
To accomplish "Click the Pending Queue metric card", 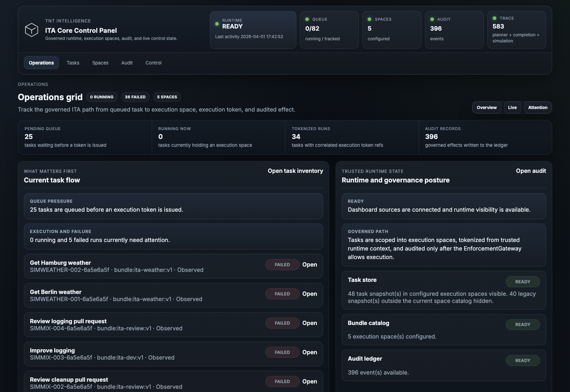I will (x=84, y=138).
